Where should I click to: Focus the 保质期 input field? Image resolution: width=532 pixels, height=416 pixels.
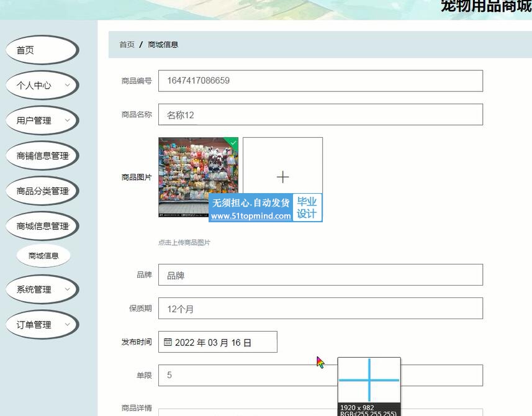pyautogui.click(x=320, y=309)
